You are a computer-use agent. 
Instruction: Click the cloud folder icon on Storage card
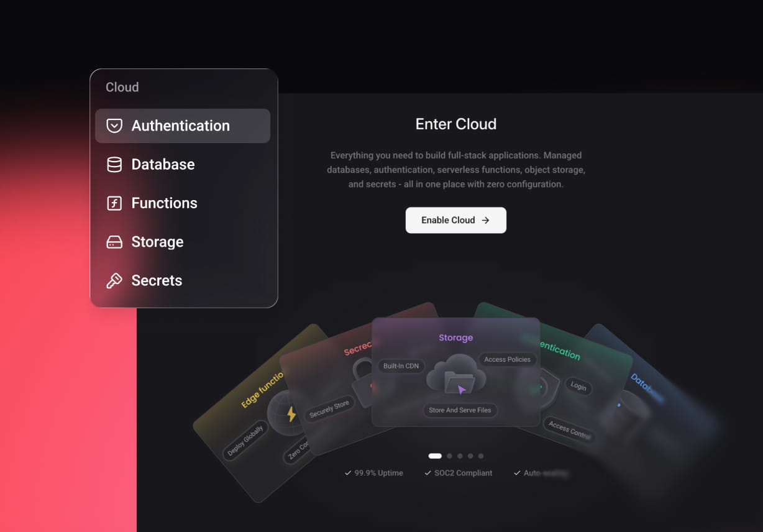point(456,374)
